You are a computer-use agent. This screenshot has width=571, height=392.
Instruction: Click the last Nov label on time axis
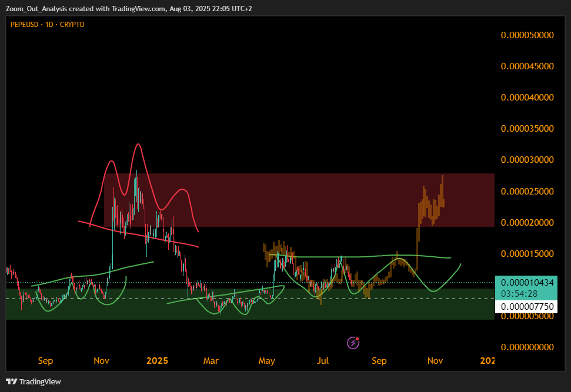point(435,361)
